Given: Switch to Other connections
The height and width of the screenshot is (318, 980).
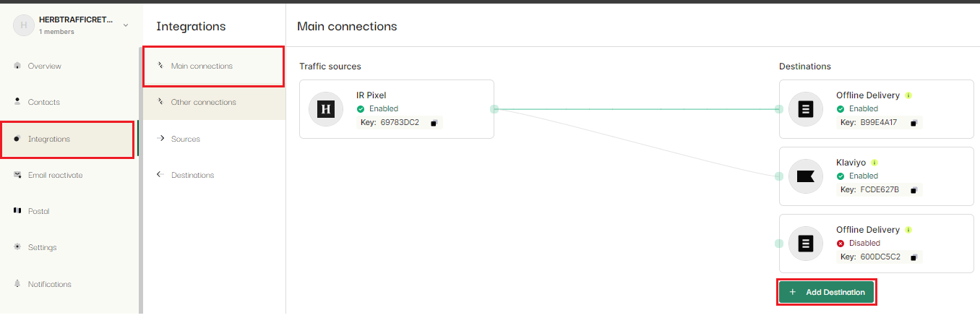Looking at the screenshot, I should (203, 102).
